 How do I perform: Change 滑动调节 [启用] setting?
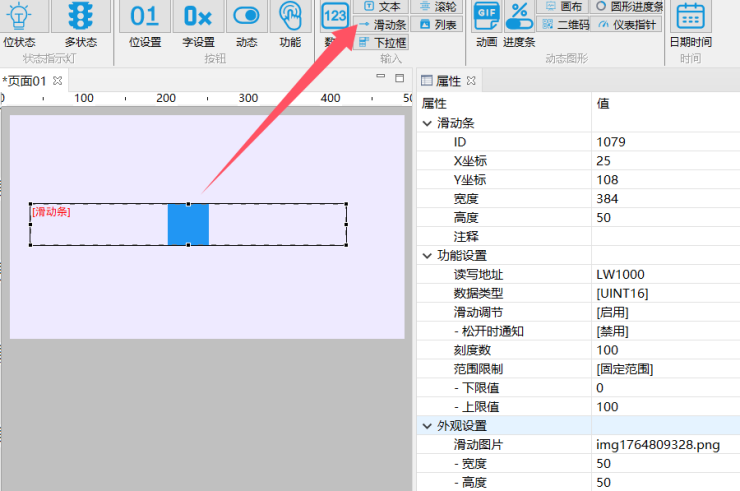(x=665, y=312)
